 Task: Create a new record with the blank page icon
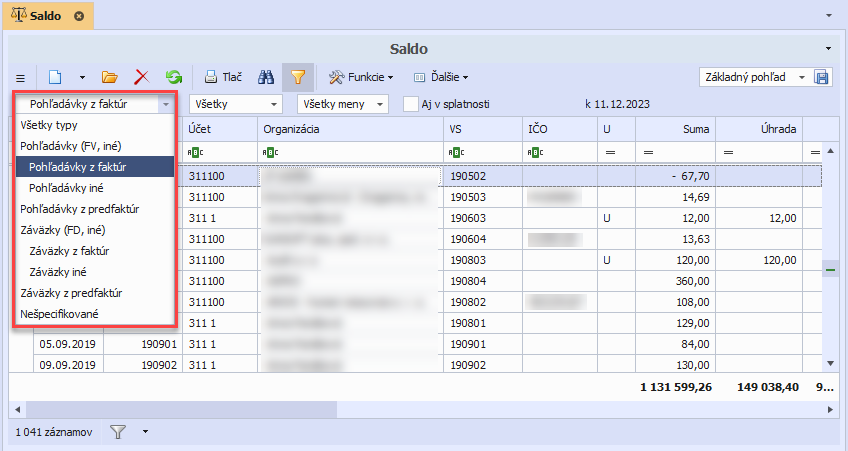[x=56, y=77]
